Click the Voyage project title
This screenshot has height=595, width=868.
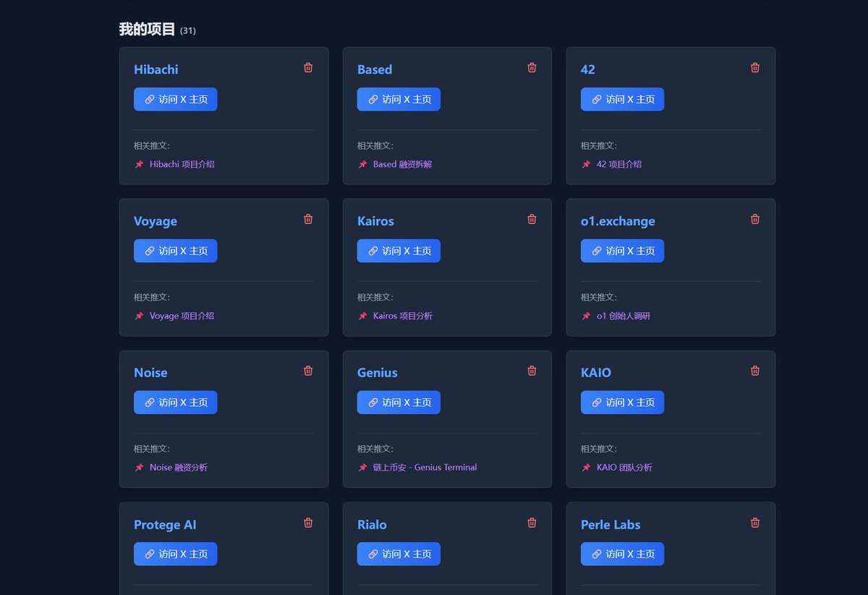click(156, 221)
